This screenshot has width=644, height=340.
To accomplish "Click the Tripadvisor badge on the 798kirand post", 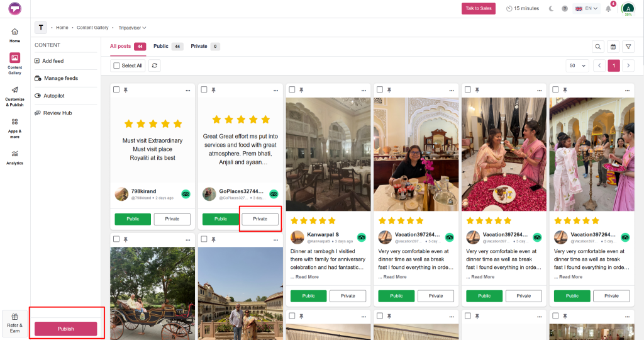I will (186, 194).
